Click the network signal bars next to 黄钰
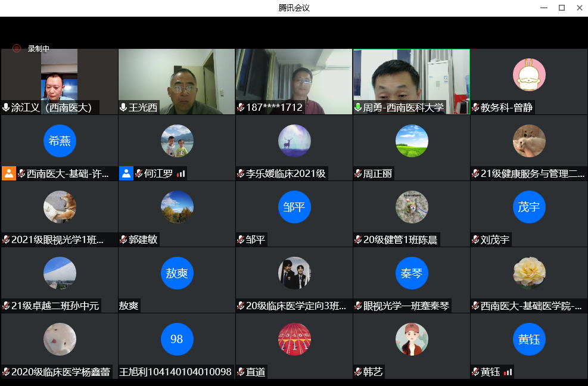Screen dimensions: 588x386 508,372
